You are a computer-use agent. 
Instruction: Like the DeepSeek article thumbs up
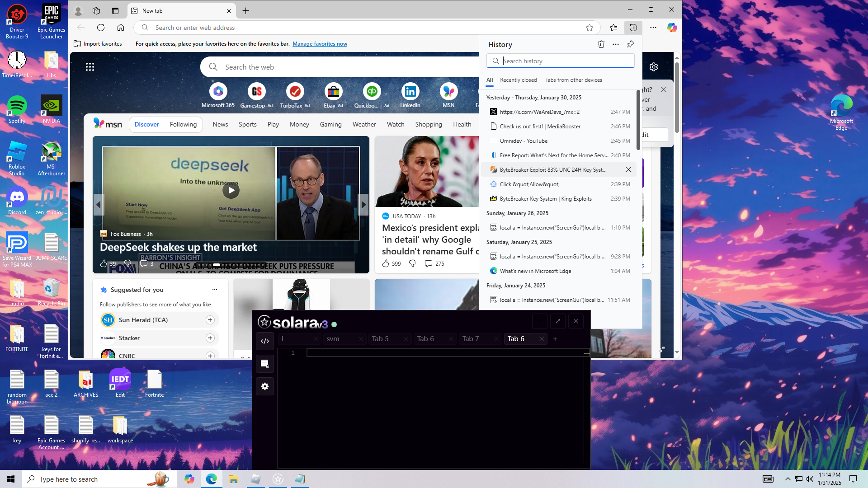[104, 263]
